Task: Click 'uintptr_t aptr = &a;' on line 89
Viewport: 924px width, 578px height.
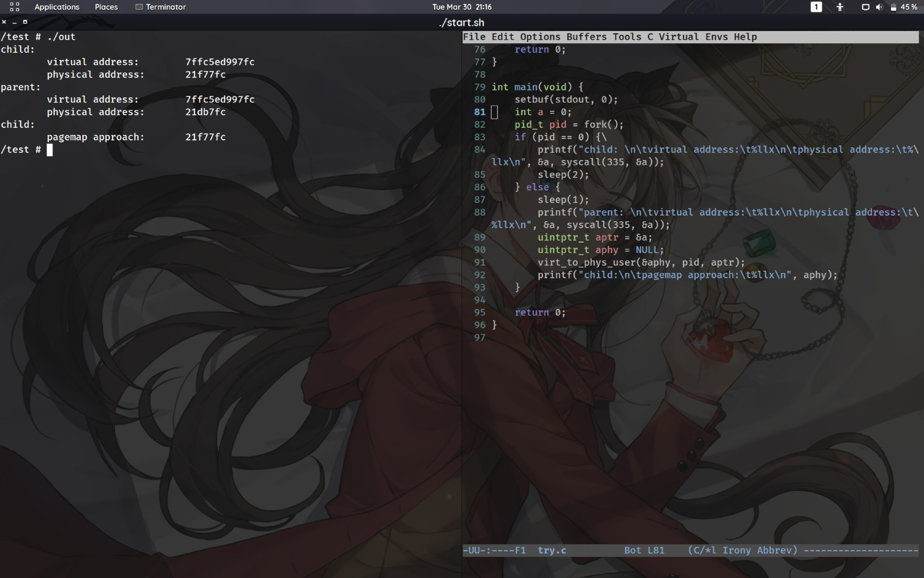Action: click(x=595, y=237)
